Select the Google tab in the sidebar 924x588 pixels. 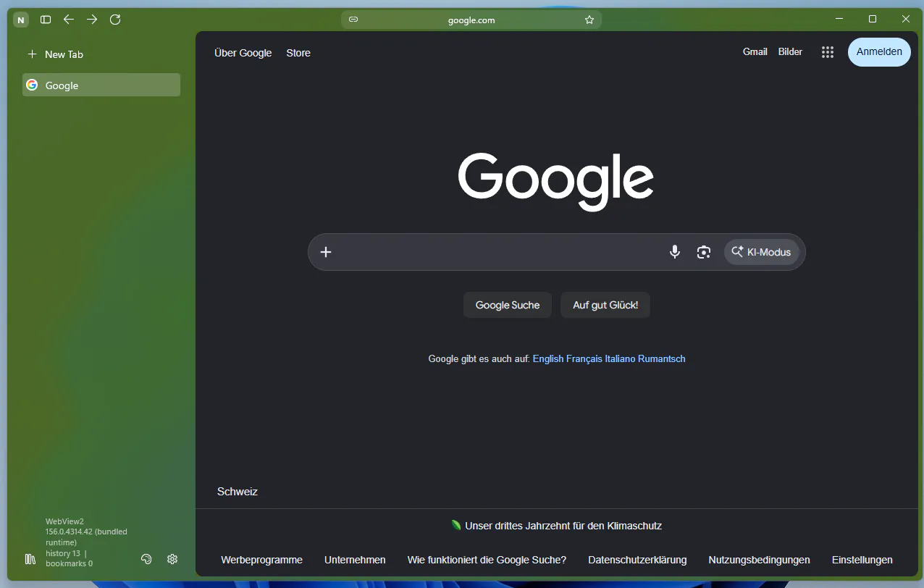coord(101,85)
